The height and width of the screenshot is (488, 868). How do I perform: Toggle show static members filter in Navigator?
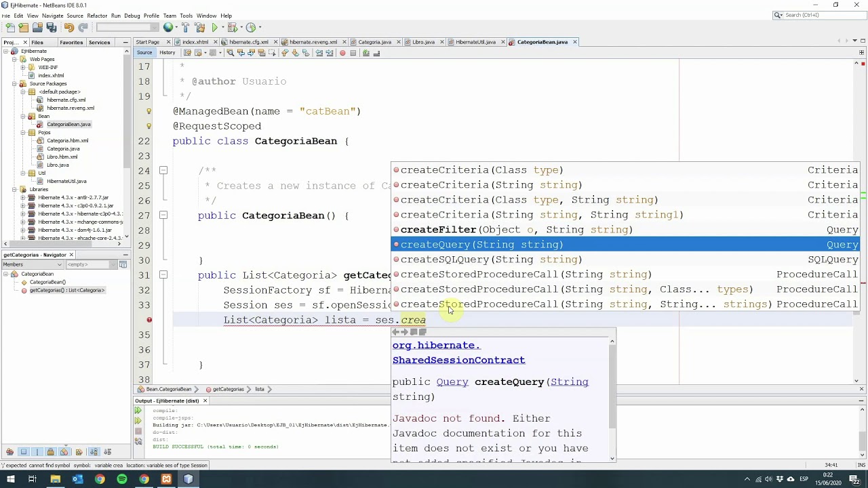click(x=37, y=452)
